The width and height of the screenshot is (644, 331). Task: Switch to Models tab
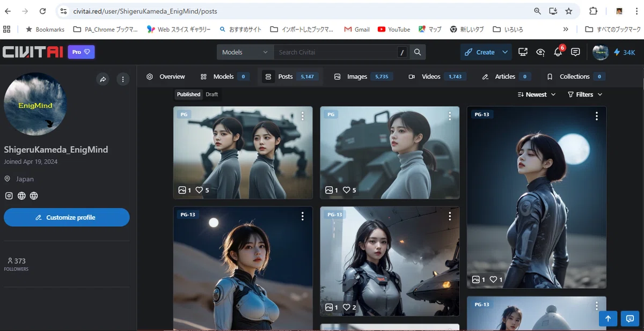pyautogui.click(x=224, y=77)
